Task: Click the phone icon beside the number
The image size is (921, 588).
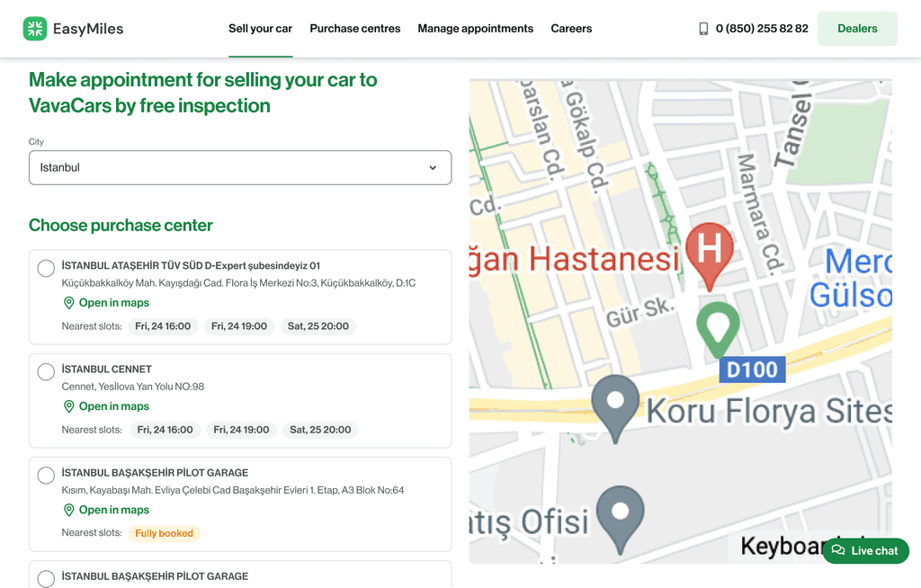Action: point(703,28)
